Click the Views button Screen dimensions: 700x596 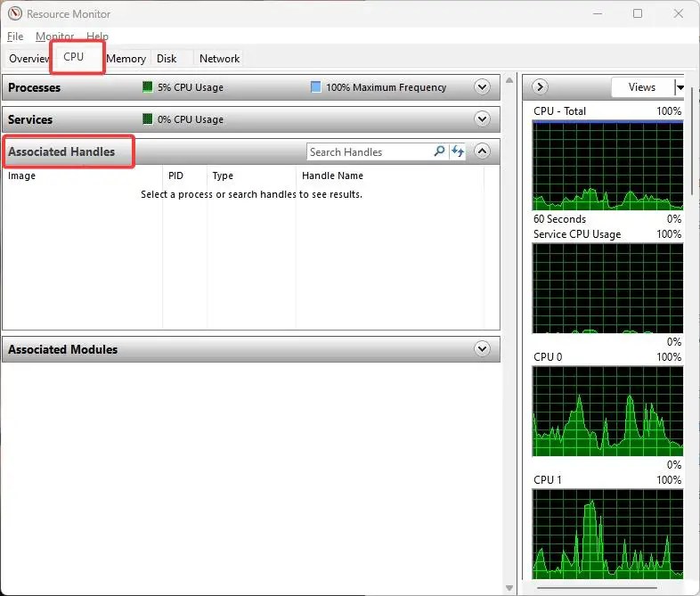click(x=642, y=87)
